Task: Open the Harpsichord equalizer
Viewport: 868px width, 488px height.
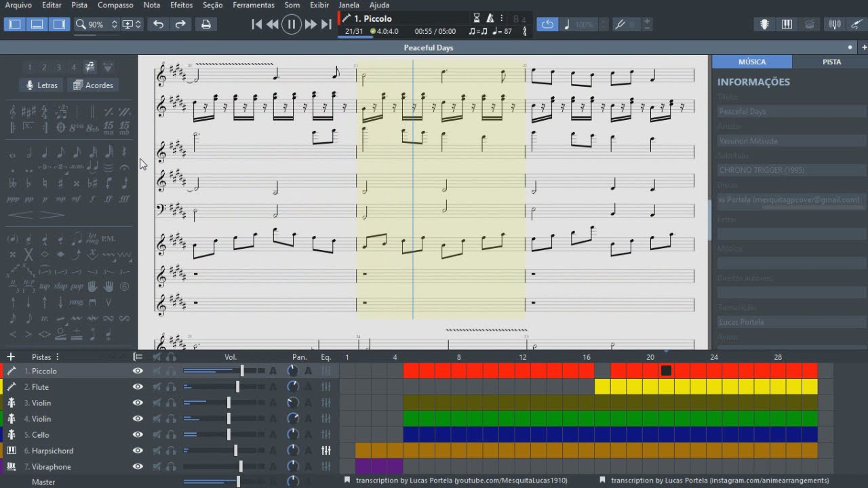Action: [326, 451]
